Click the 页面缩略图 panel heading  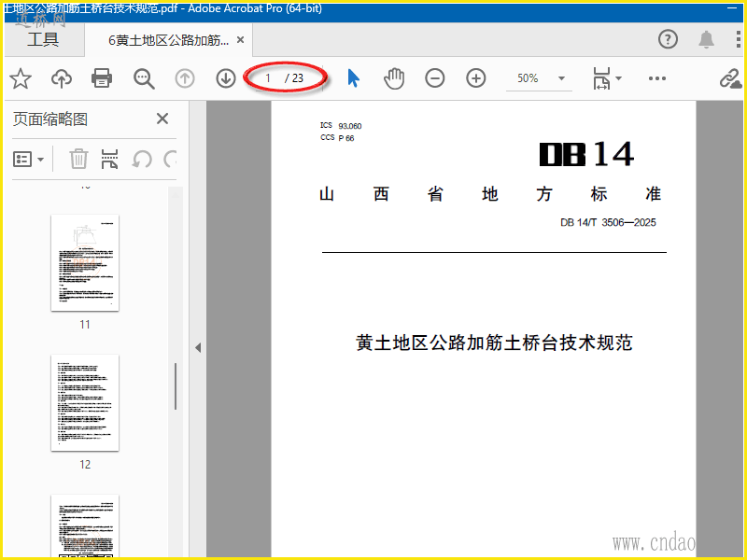[50, 119]
